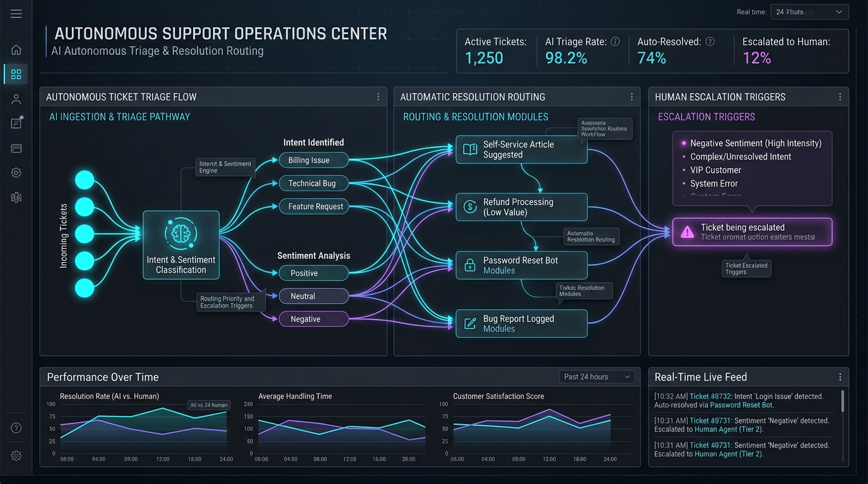Open the user profile sidebar icon

16,99
